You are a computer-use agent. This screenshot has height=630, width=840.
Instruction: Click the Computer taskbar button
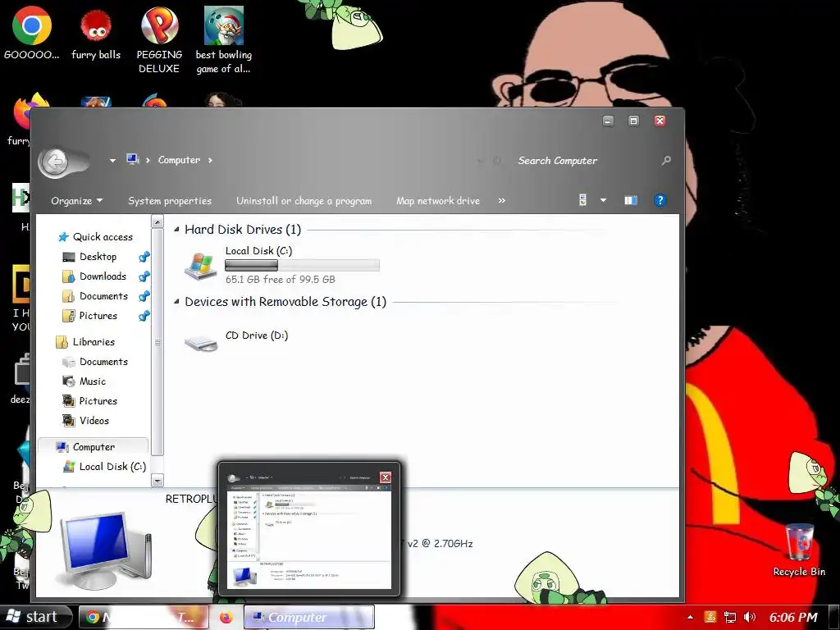(x=309, y=617)
